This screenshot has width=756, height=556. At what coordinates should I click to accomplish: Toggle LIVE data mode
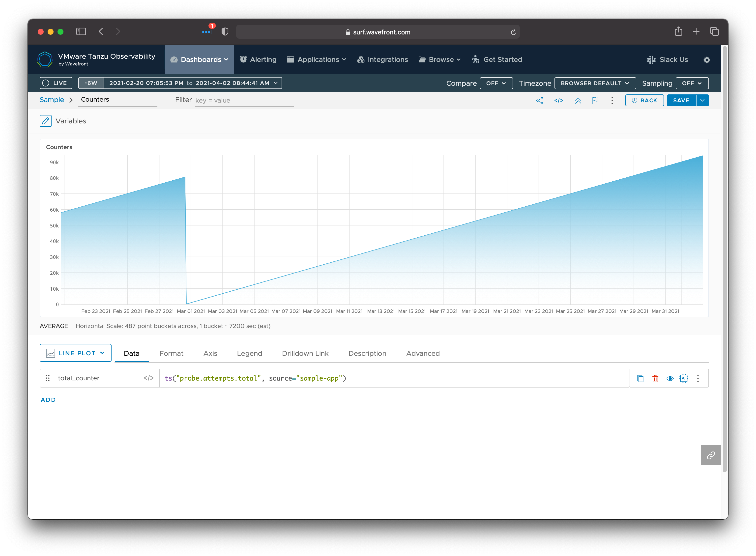56,83
